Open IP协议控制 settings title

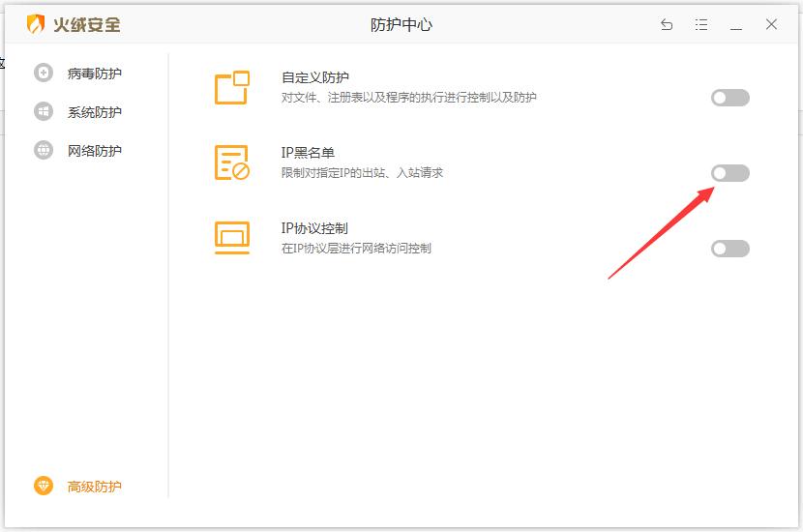click(314, 228)
